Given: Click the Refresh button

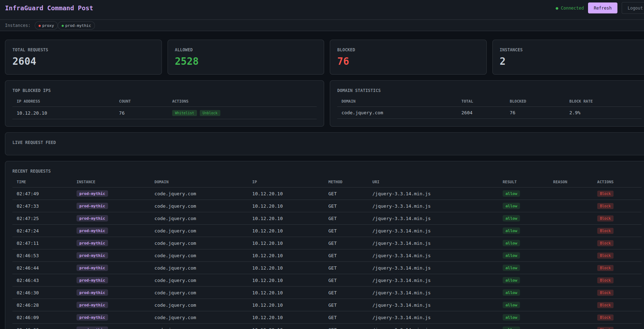Looking at the screenshot, I should coord(603,8).
